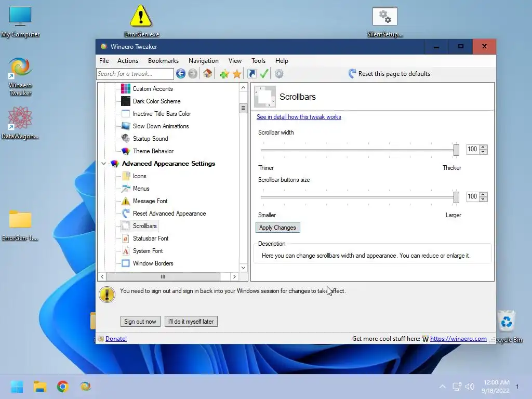Click the Scrollbar buttons size slider thumb
The image size is (532, 399).
[x=456, y=197]
